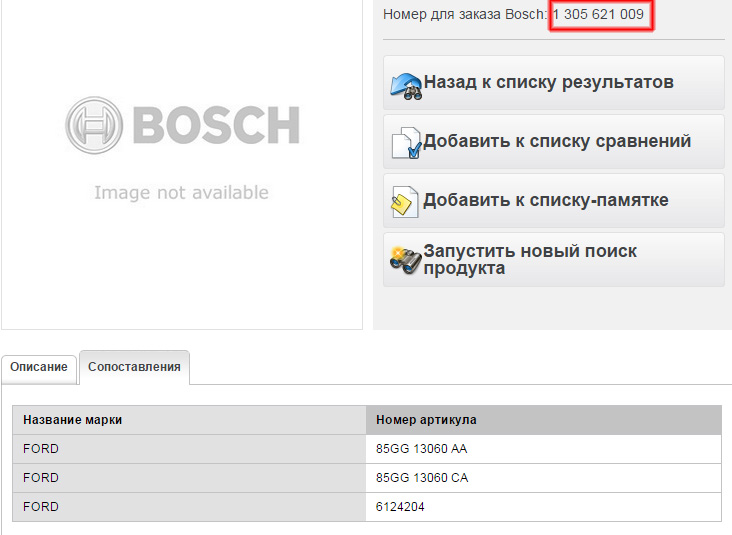
Task: Click the Bosch order number 1 305 621 009
Action: coord(598,14)
